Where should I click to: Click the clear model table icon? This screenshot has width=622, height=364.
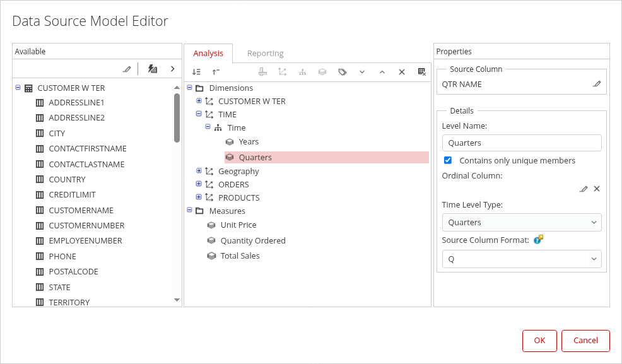[422, 72]
